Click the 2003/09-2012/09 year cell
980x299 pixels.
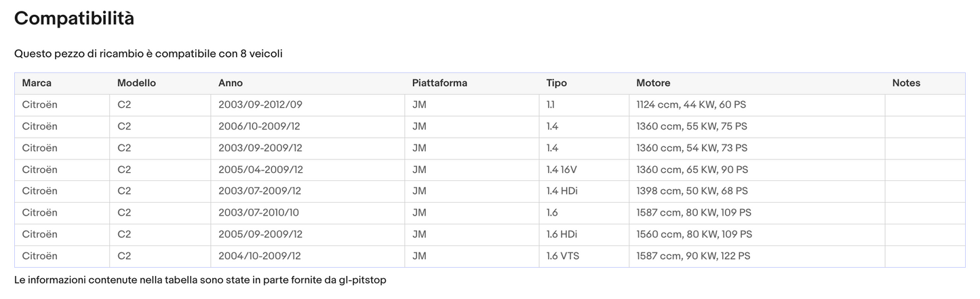[x=260, y=104]
